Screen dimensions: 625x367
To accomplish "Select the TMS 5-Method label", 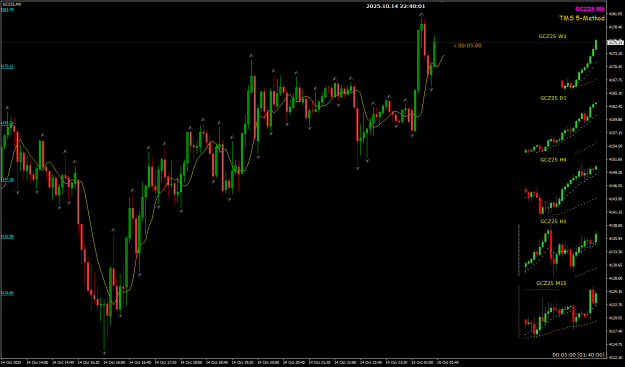I will pyautogui.click(x=582, y=18).
